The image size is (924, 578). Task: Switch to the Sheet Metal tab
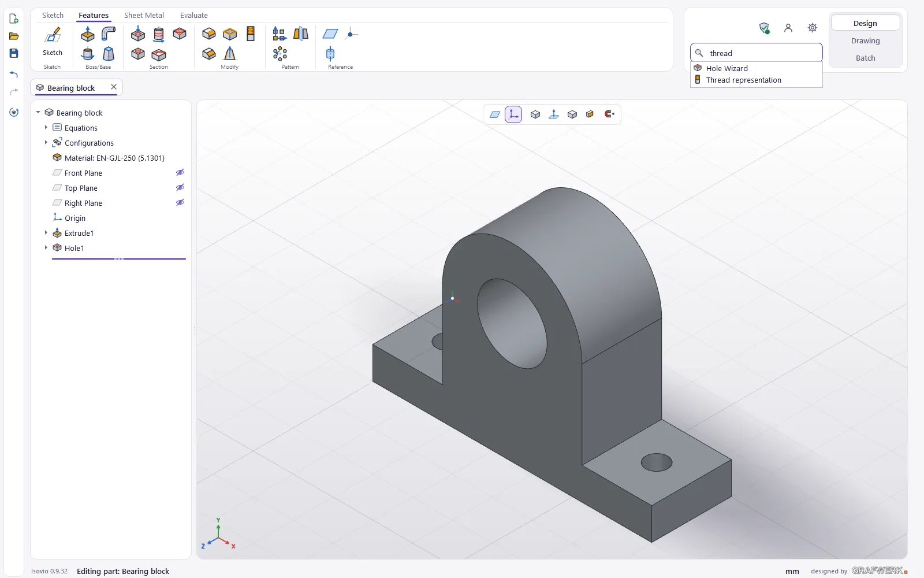tap(144, 16)
